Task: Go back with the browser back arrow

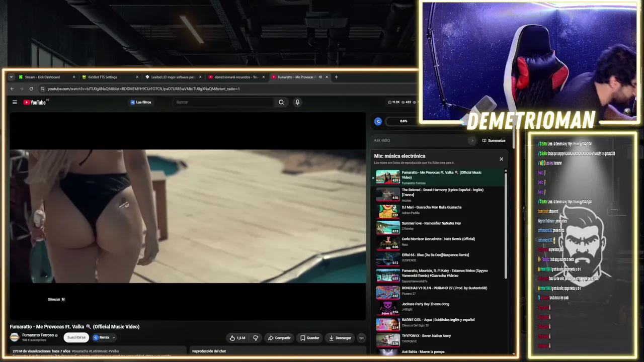Action: click(12, 88)
